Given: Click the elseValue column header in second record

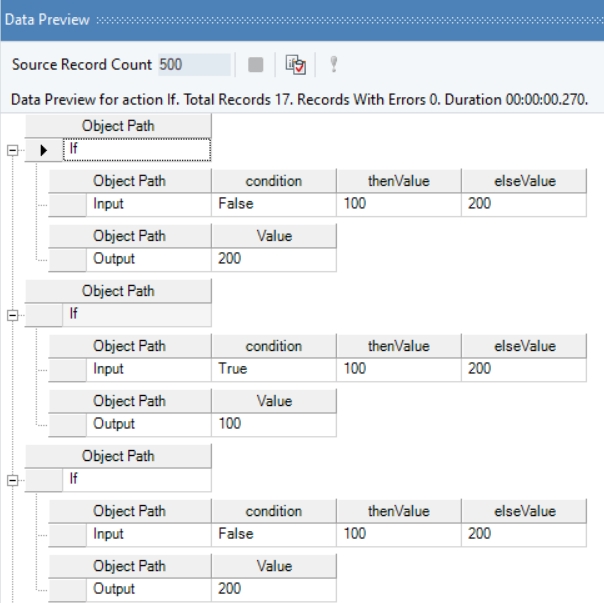Looking at the screenshot, I should click(x=524, y=346).
